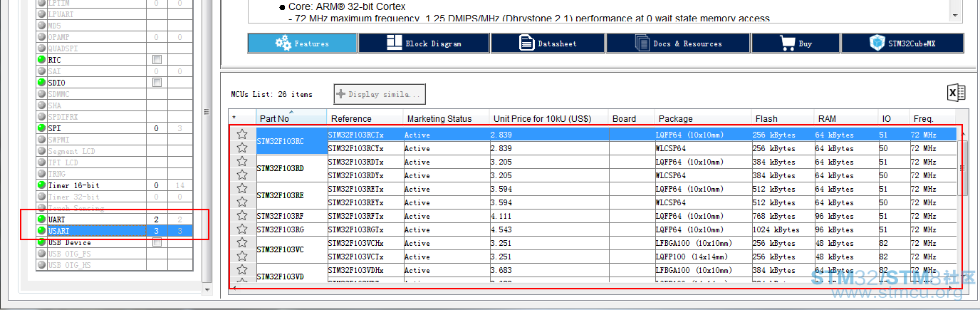The height and width of the screenshot is (310, 980).
Task: Click the LFBGA100 package cell for STM32F103VCHx
Action: [x=703, y=243]
